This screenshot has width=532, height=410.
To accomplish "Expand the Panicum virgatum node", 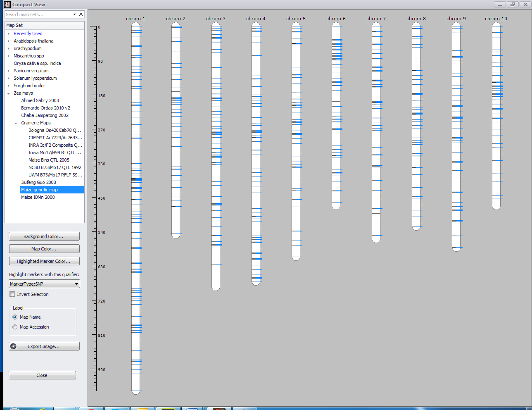I will (x=9, y=71).
